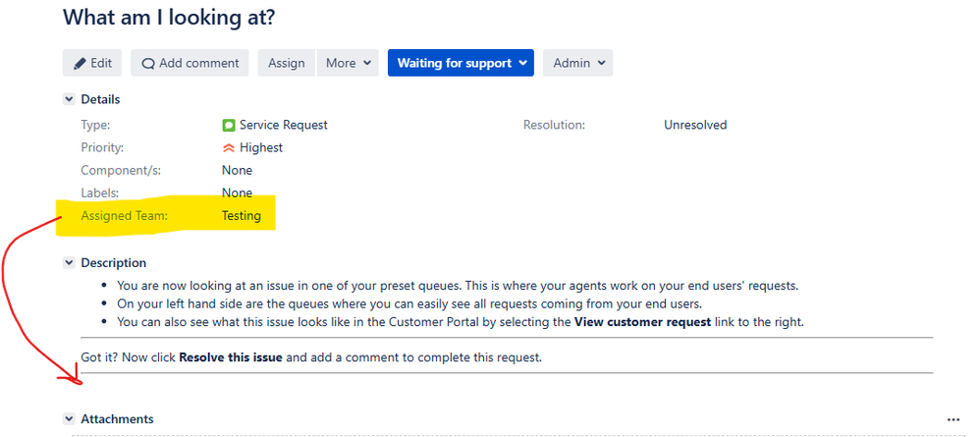Click the Testing assigned team value
Screen dimensions: 980x437
click(242, 216)
